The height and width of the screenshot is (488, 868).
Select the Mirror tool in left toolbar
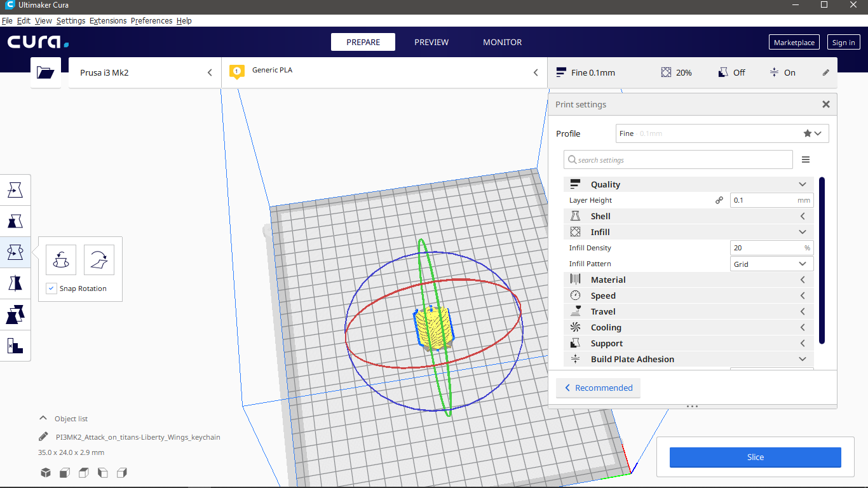click(15, 283)
